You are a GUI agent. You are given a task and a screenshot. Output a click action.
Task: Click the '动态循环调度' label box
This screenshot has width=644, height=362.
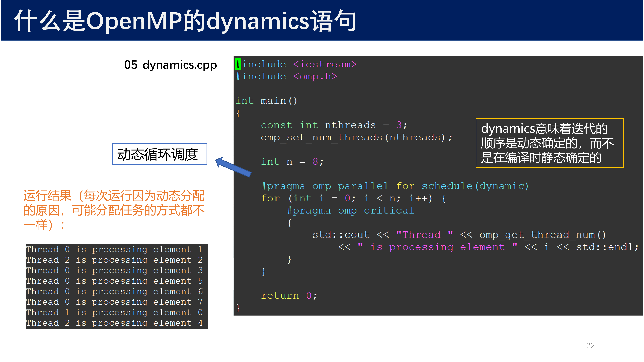160,154
